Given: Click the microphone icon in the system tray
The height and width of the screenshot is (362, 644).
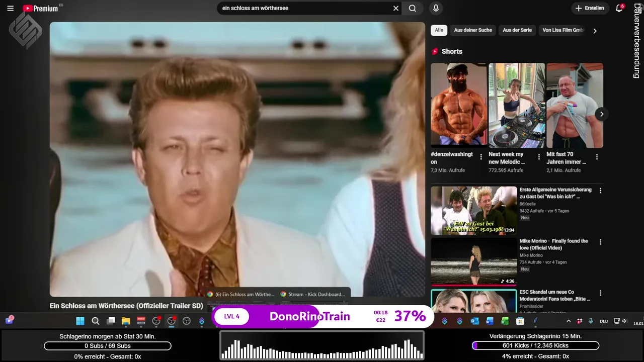Looking at the screenshot, I should click(591, 321).
